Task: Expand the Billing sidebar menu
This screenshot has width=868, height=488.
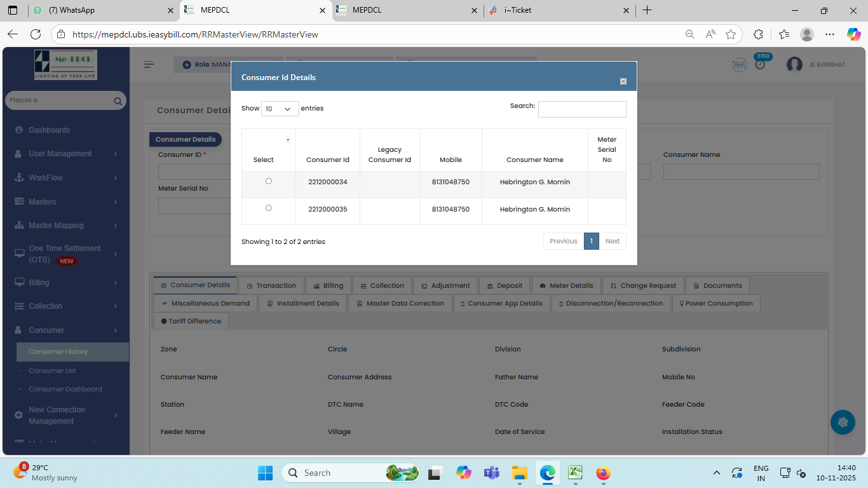Action: (66, 283)
